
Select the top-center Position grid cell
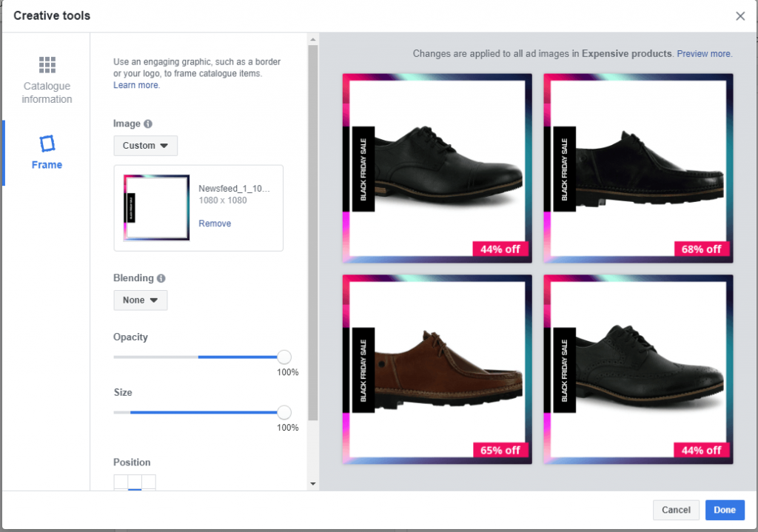click(135, 482)
